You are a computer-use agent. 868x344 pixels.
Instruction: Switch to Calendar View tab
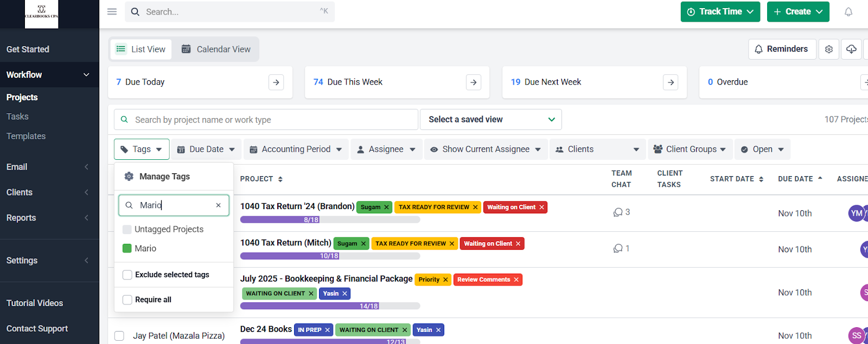216,49
